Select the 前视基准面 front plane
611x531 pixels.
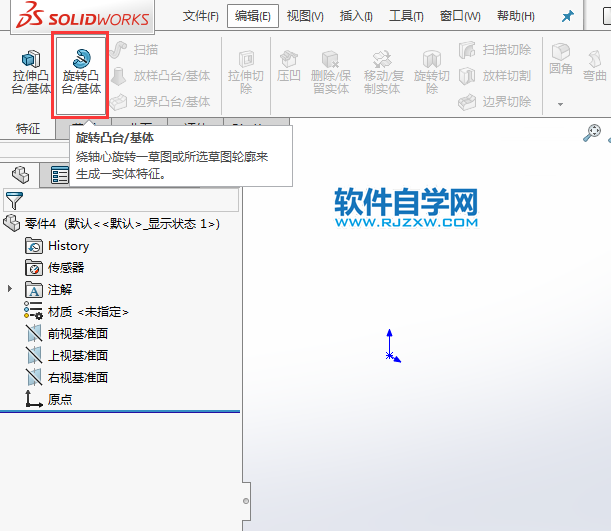66,333
